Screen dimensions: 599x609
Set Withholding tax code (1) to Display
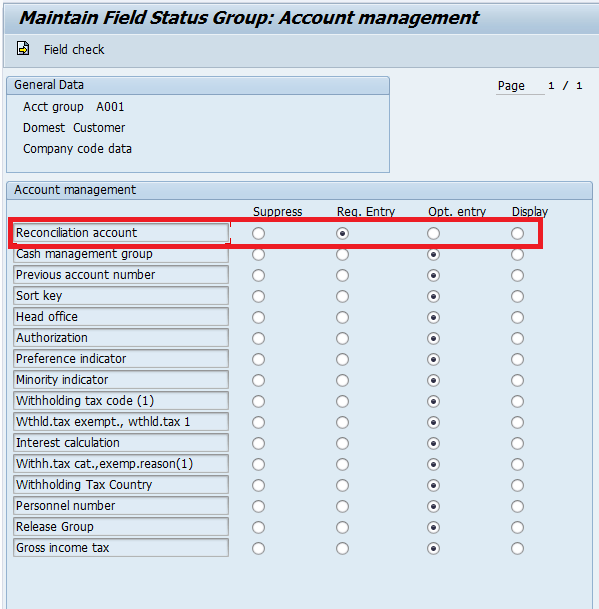(x=517, y=401)
